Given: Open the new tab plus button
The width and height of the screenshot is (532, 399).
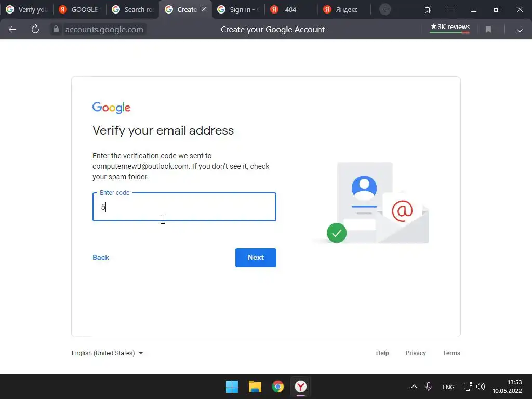Looking at the screenshot, I should (x=385, y=9).
